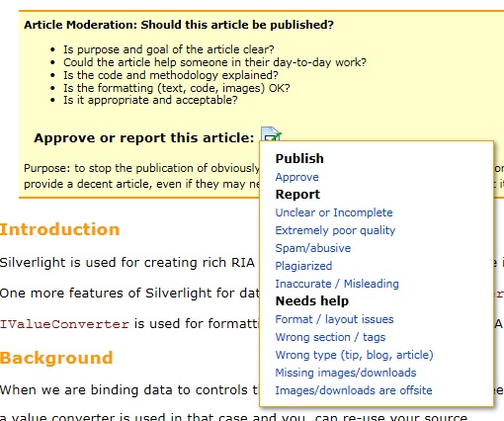Click 'Article Moderation: Should this article be published?'

tap(179, 25)
